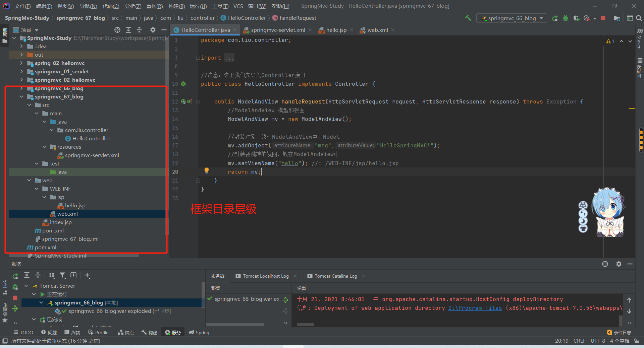This screenshot has height=348, width=644.
Task: Open the Profiler tool window
Action: pos(99,332)
